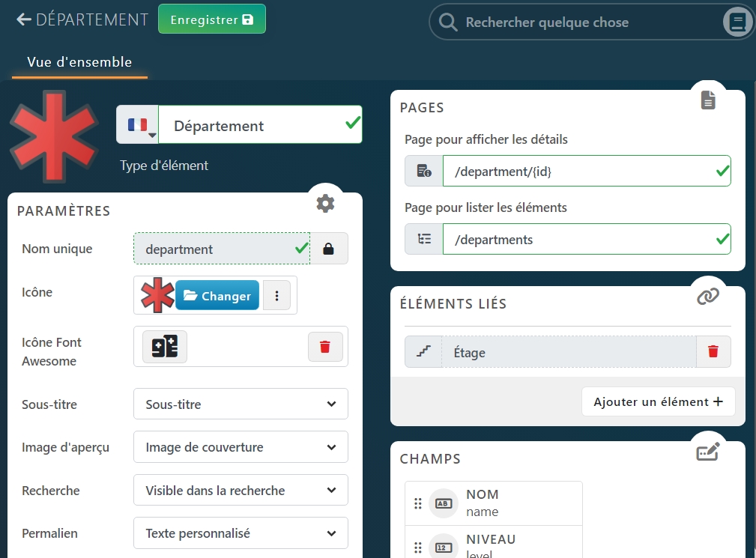Click the Font Awesome hospital icon picker
This screenshot has height=558, width=756.
pyautogui.click(x=165, y=347)
